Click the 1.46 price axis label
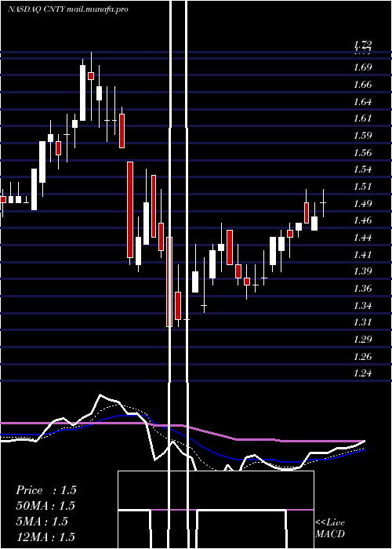Viewport: 392px width, 549px height. coord(362,220)
